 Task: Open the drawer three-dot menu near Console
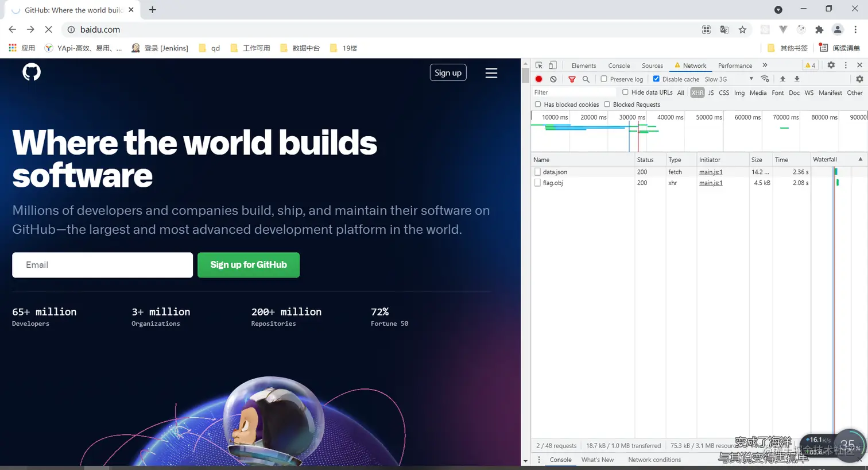click(539, 460)
